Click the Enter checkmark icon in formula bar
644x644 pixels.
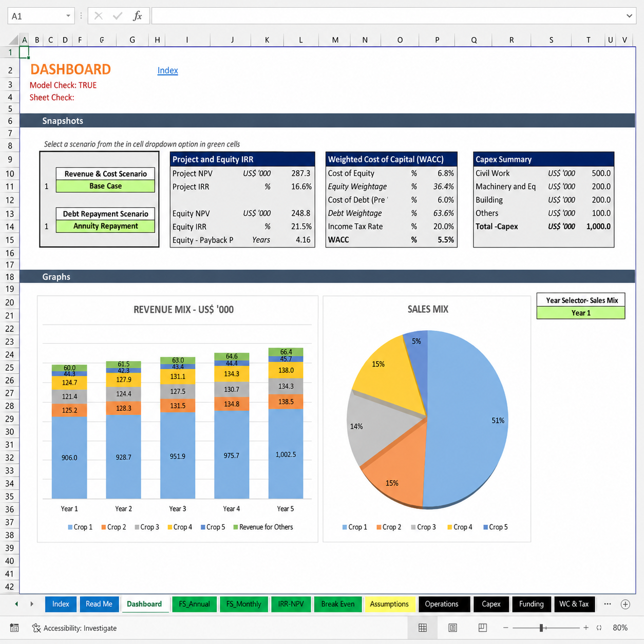click(x=118, y=16)
